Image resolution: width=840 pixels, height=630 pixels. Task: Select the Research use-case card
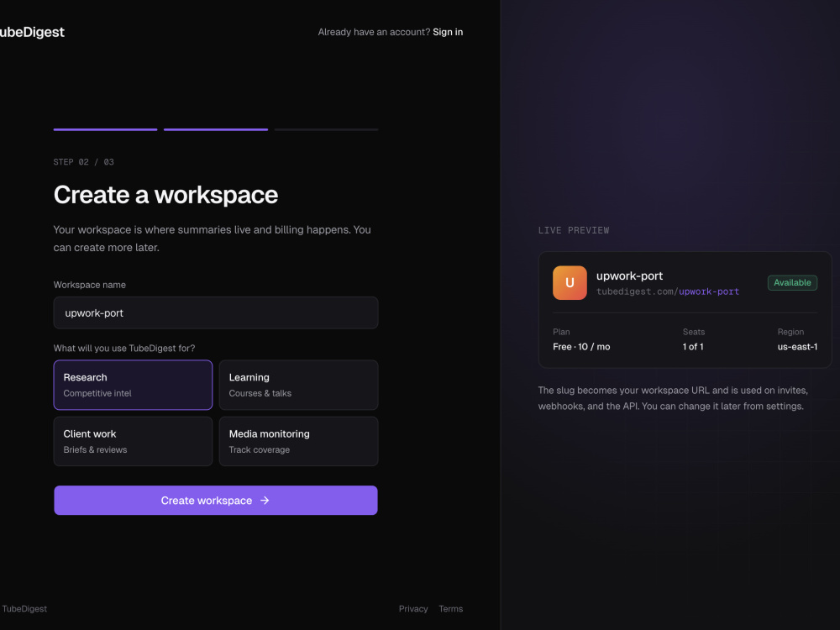[x=133, y=385]
